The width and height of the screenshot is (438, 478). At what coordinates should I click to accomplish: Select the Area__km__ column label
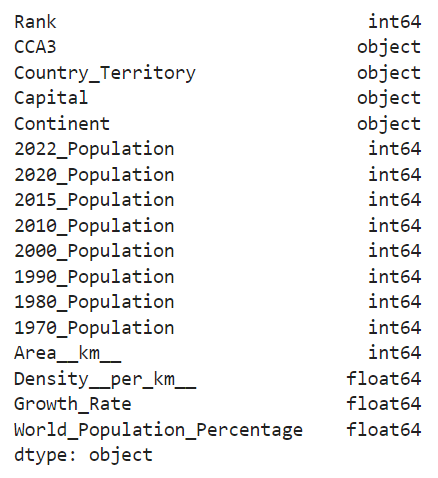click(68, 353)
